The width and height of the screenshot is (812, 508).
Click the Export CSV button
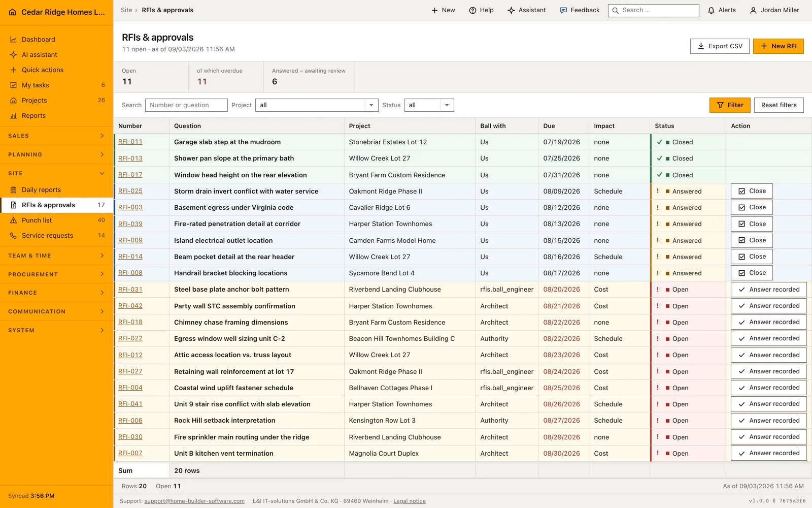tap(720, 46)
